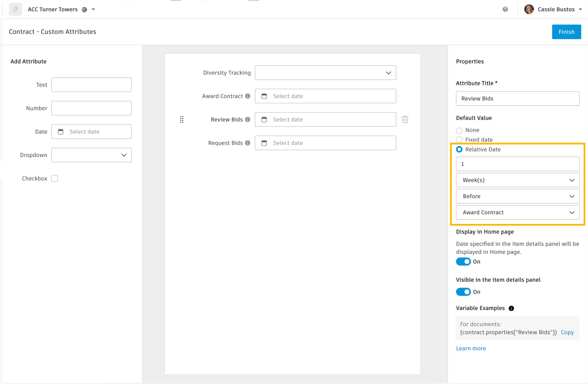Click the info icon next to Award Contract
Image resolution: width=588 pixels, height=384 pixels.
click(248, 96)
